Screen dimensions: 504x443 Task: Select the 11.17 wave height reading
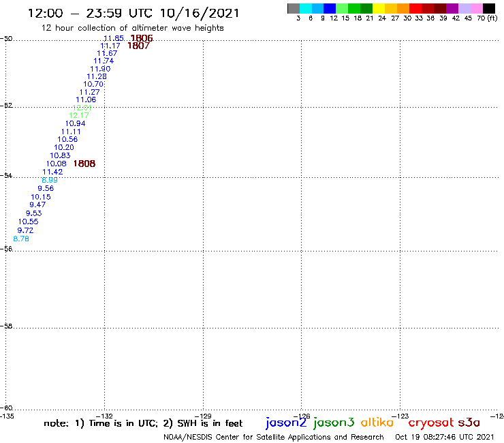(110, 46)
